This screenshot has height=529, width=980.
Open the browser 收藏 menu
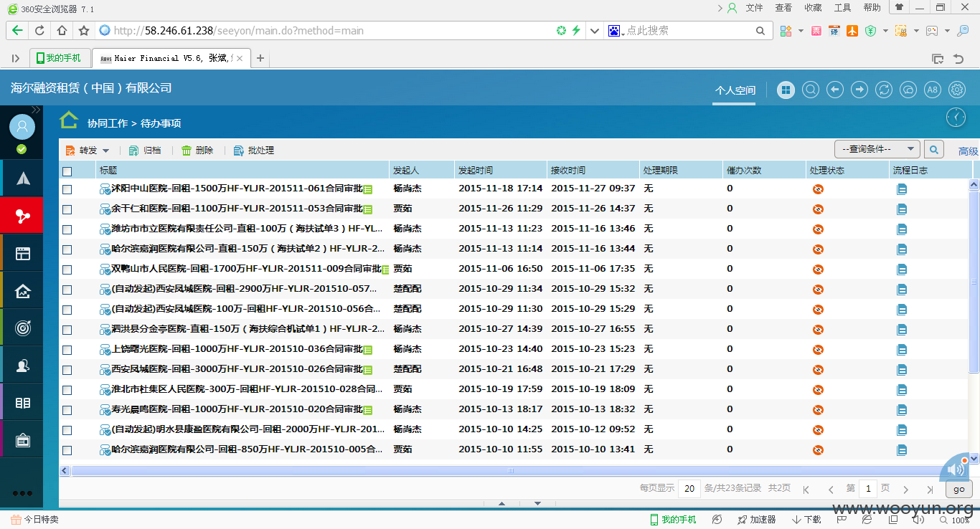click(x=813, y=8)
